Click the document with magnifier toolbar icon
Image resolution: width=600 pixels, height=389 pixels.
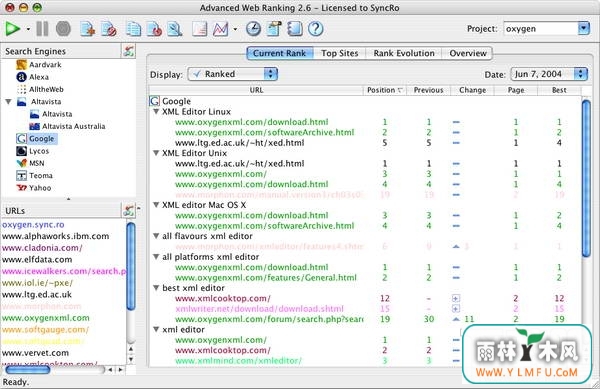[174, 29]
